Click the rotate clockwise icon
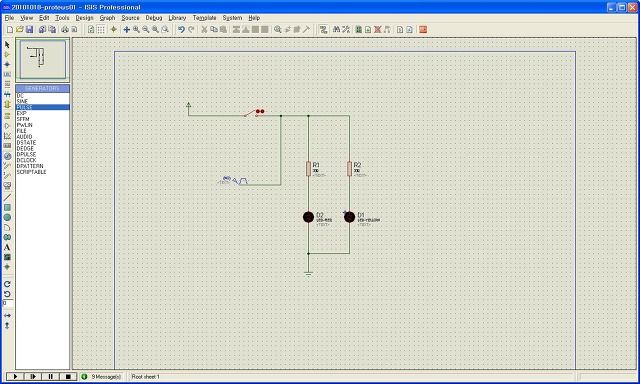 click(x=7, y=284)
